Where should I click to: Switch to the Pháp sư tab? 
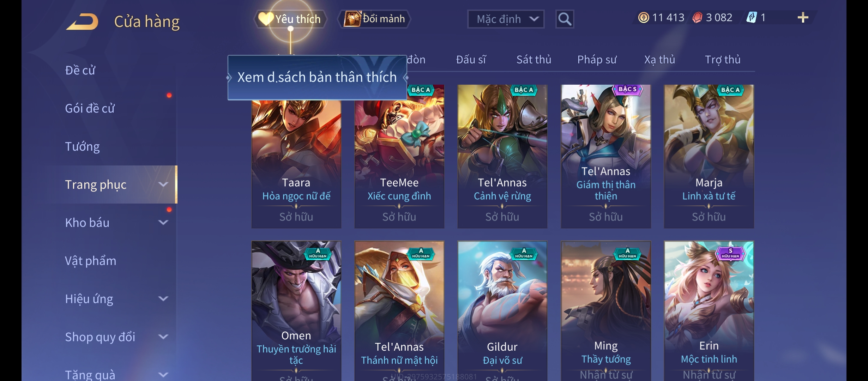click(x=597, y=60)
